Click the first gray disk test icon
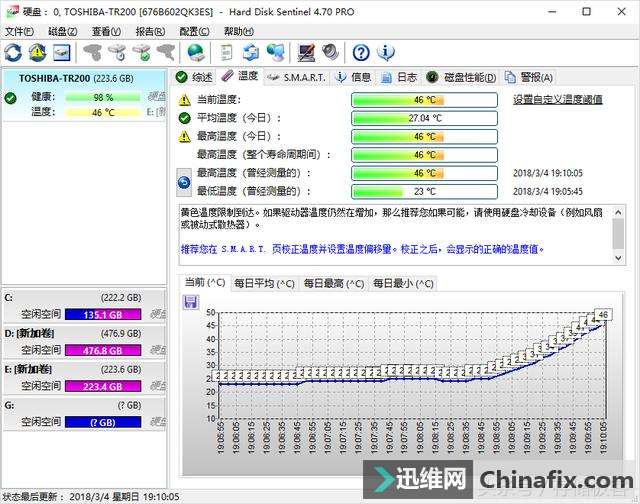Screen dimensions: 640x504 [93, 53]
